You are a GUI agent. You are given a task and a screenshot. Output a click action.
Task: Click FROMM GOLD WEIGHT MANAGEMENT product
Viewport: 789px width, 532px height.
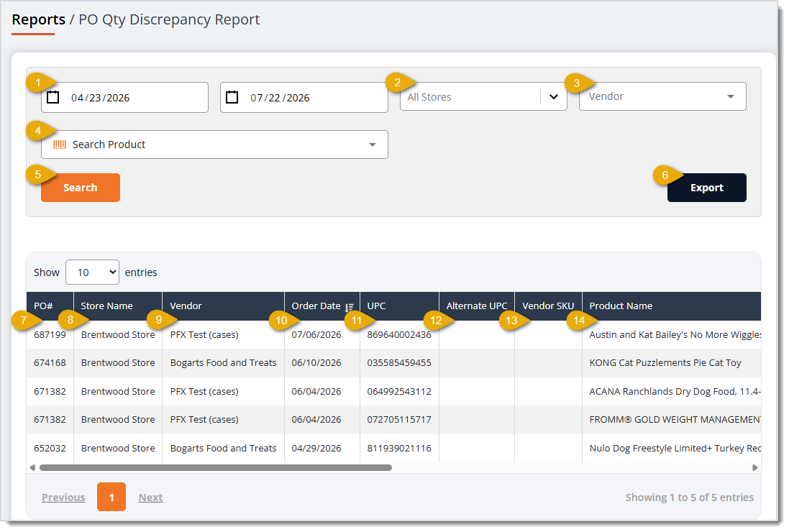[675, 420]
